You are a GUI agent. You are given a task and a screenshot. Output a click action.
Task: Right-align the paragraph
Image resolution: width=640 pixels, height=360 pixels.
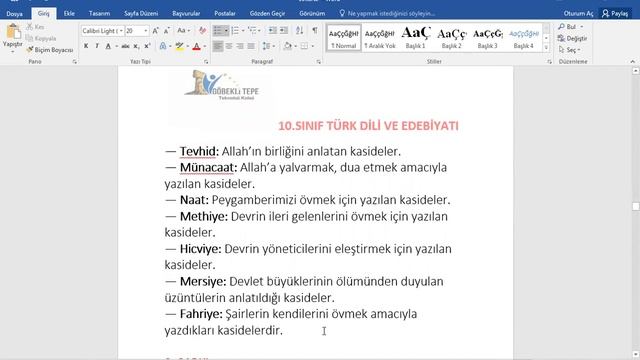coord(240,46)
